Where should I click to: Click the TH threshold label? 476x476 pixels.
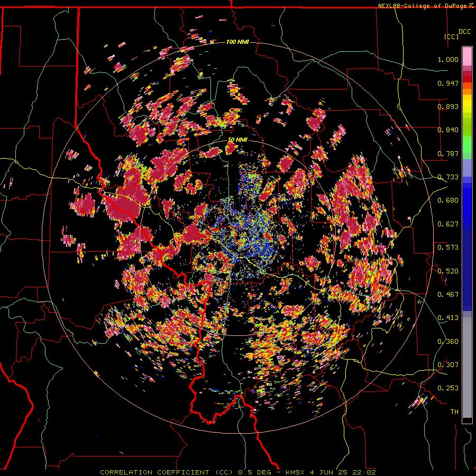pos(454,412)
